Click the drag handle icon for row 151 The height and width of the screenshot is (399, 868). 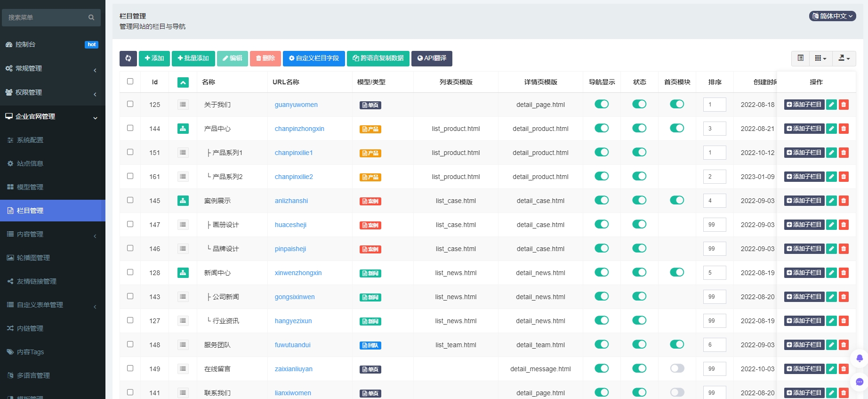(183, 153)
